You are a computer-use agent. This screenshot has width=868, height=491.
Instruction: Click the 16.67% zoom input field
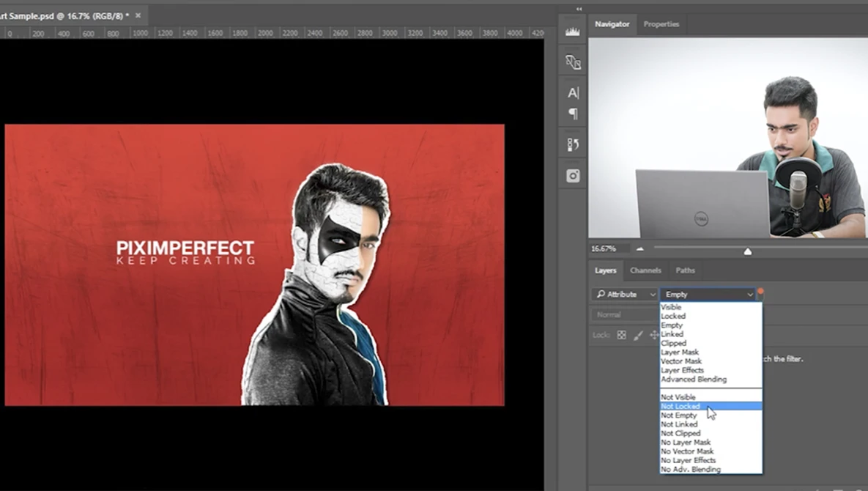click(x=609, y=248)
